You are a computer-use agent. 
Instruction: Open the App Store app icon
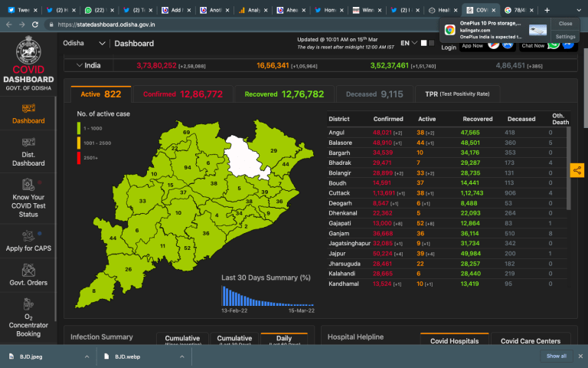pos(508,45)
